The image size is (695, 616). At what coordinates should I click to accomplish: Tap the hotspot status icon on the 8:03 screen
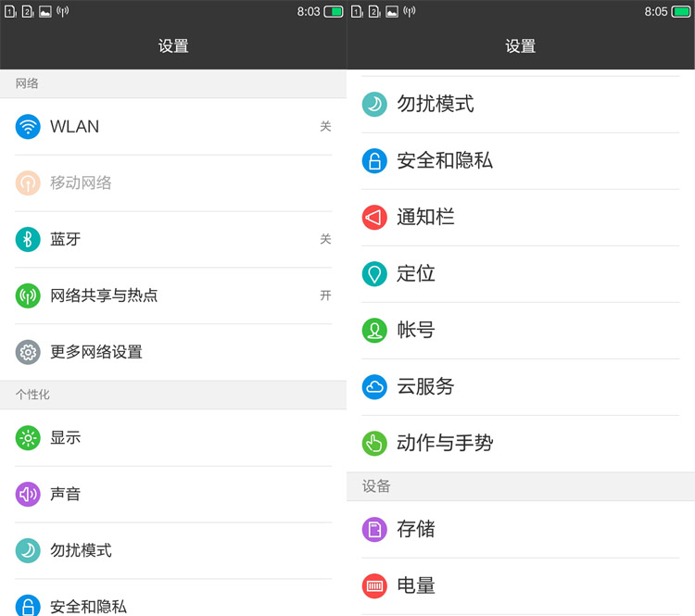pyautogui.click(x=62, y=11)
